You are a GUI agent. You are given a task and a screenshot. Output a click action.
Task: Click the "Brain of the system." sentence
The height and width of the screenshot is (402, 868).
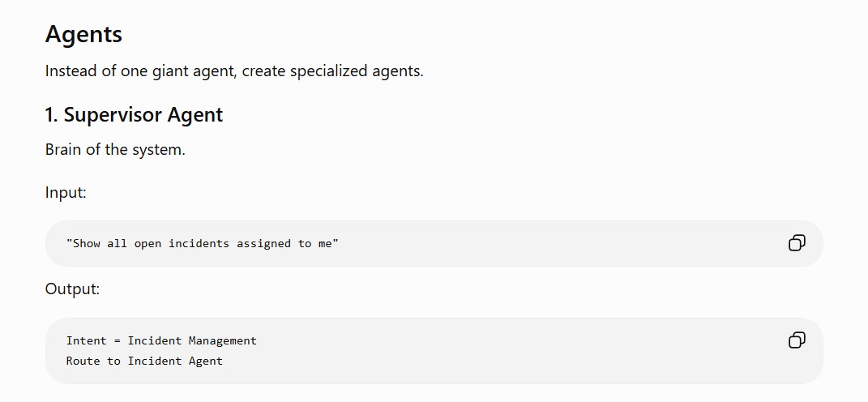click(x=115, y=149)
